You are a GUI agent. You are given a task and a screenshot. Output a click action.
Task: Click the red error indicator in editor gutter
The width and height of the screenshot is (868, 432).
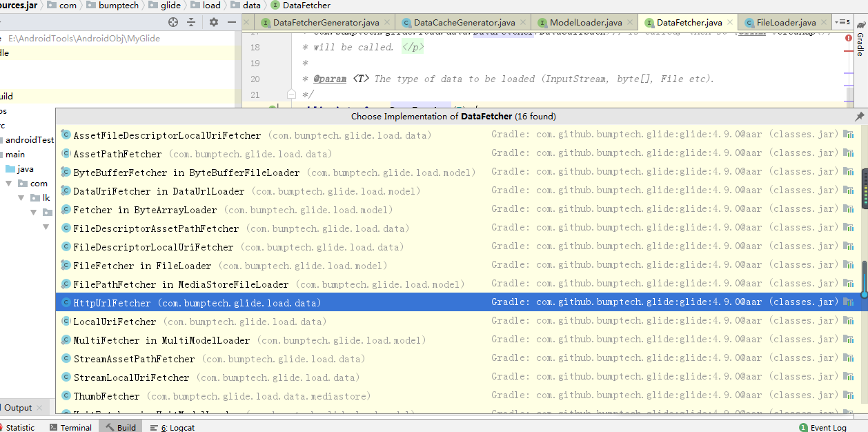tap(849, 37)
